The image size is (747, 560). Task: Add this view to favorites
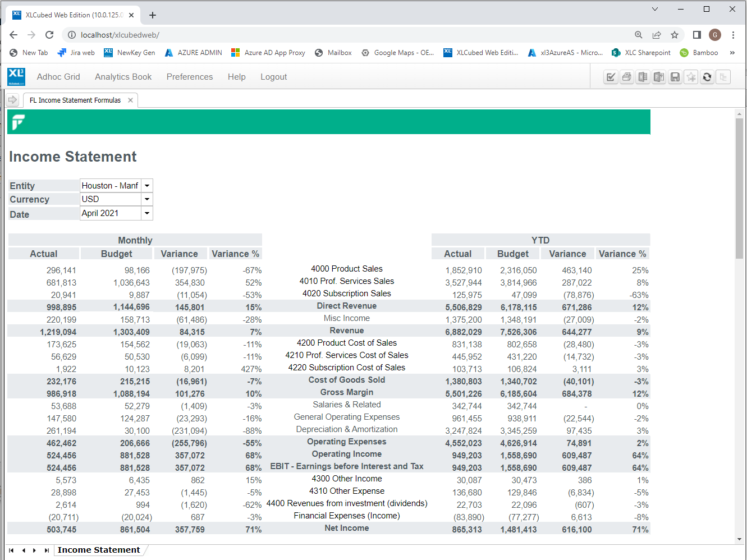point(691,77)
